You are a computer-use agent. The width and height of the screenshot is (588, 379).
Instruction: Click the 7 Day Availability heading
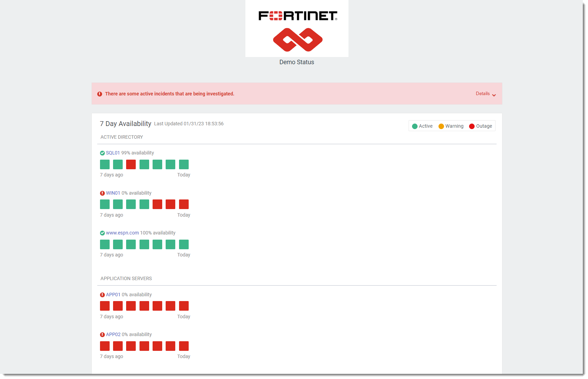(x=125, y=124)
